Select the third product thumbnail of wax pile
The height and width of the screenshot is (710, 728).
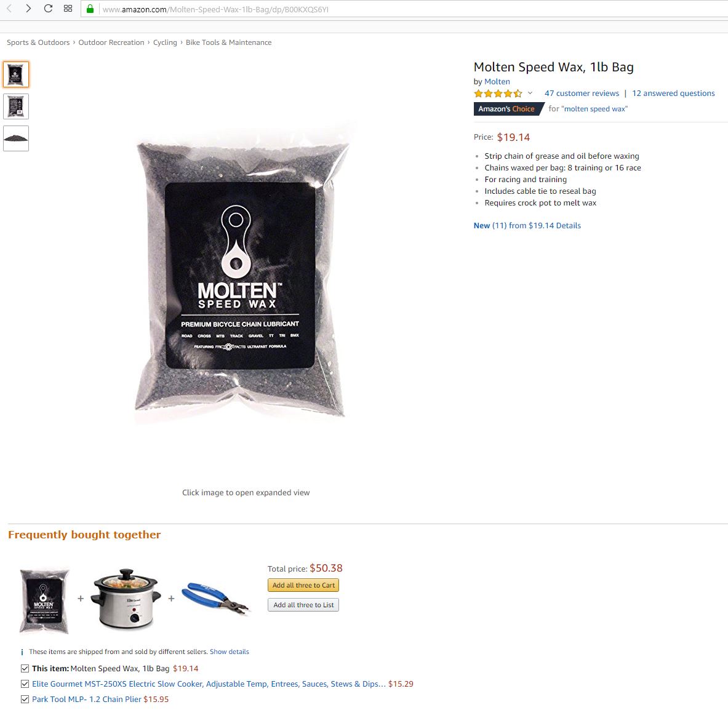click(16, 138)
